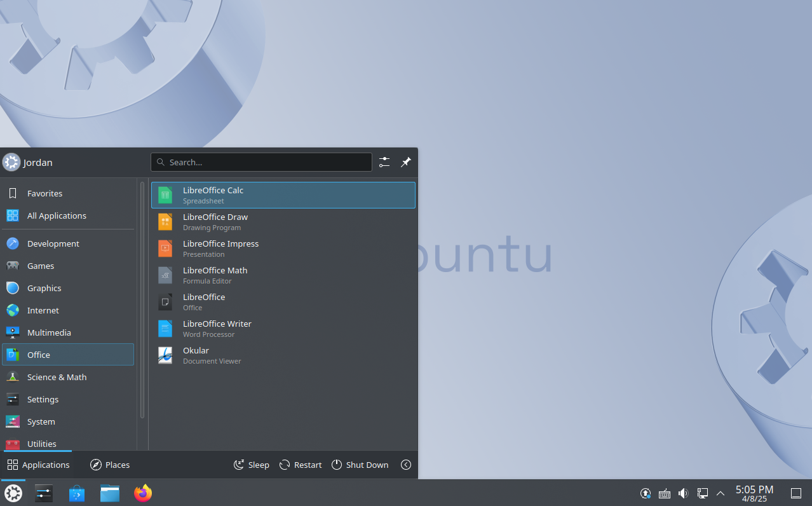Open network connections from the tray
This screenshot has width=812, height=506.
coord(702,493)
